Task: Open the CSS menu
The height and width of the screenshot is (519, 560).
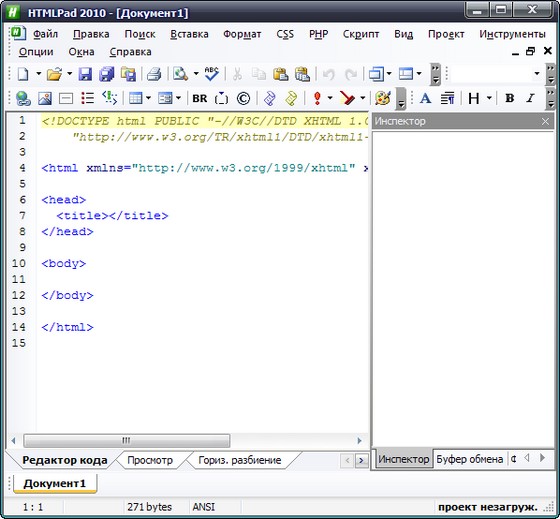Action: (x=285, y=34)
